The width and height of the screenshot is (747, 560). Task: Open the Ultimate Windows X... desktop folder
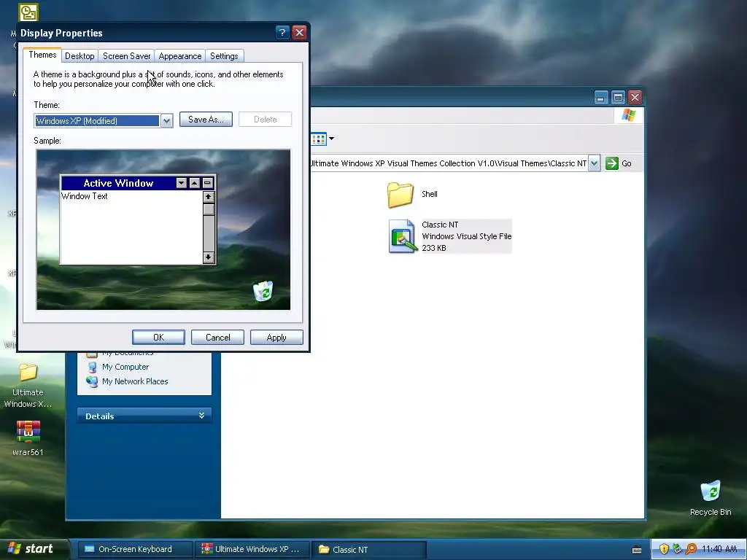click(x=28, y=385)
